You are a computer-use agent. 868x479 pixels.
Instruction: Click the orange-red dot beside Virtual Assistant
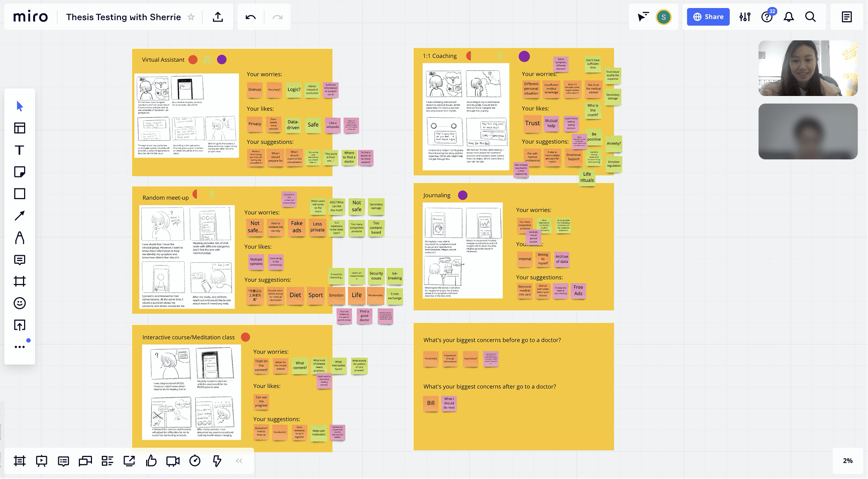[x=193, y=60]
